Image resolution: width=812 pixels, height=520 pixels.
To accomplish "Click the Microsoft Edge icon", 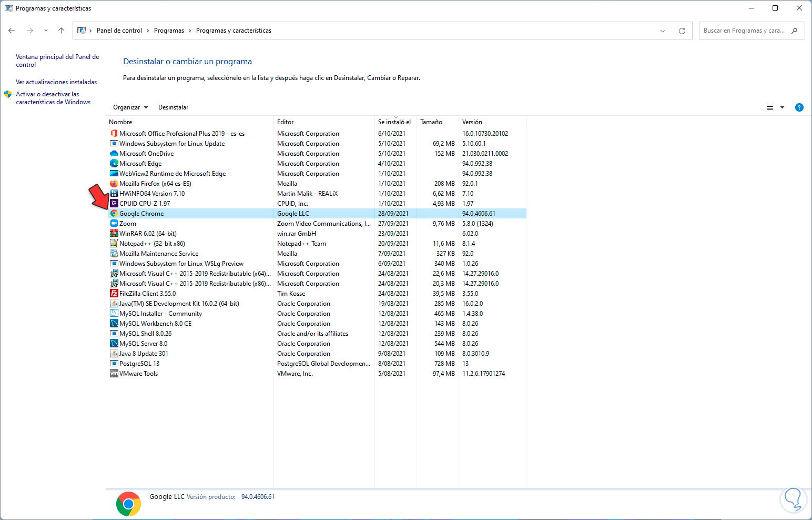I will pyautogui.click(x=114, y=164).
